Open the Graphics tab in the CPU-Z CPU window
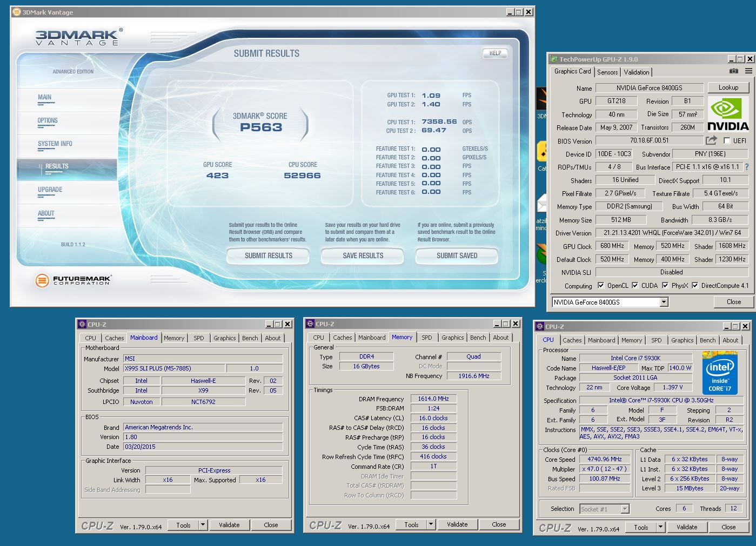This screenshot has height=546, width=756. [x=682, y=340]
